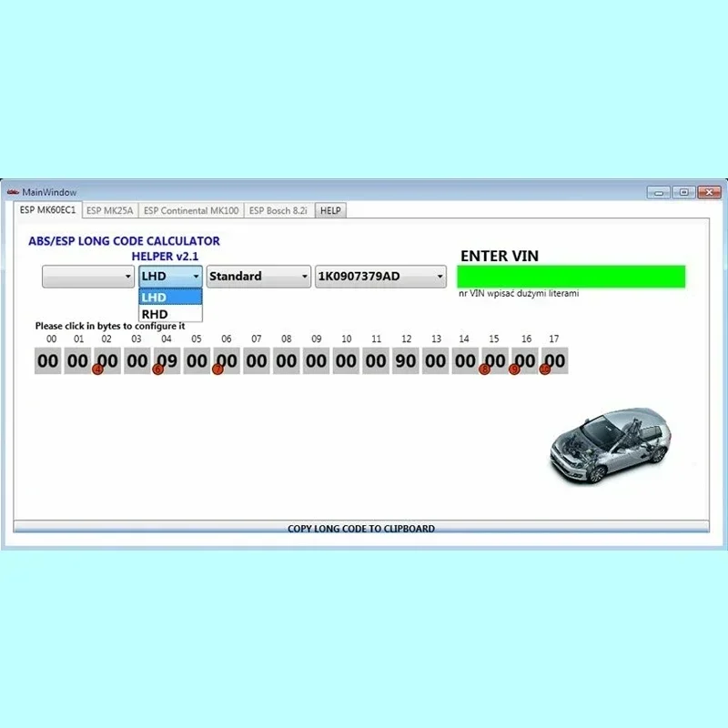The height and width of the screenshot is (728, 728).
Task: Expand the leftmost empty combo box
Action: click(86, 276)
